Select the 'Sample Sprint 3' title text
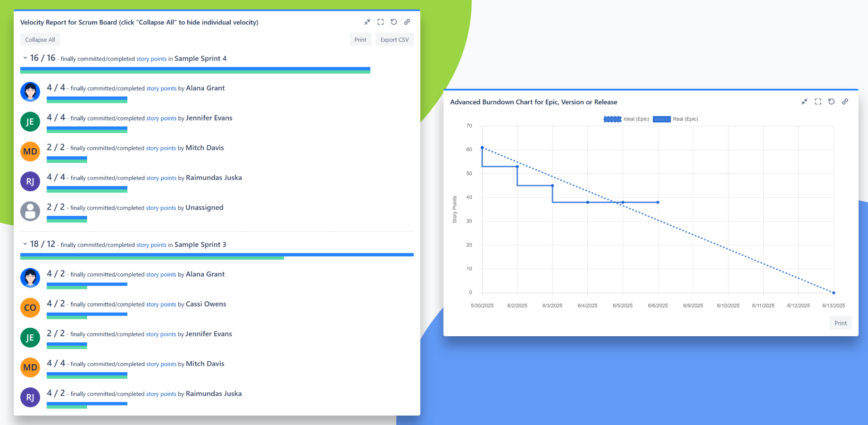The height and width of the screenshot is (425, 868). (200, 245)
